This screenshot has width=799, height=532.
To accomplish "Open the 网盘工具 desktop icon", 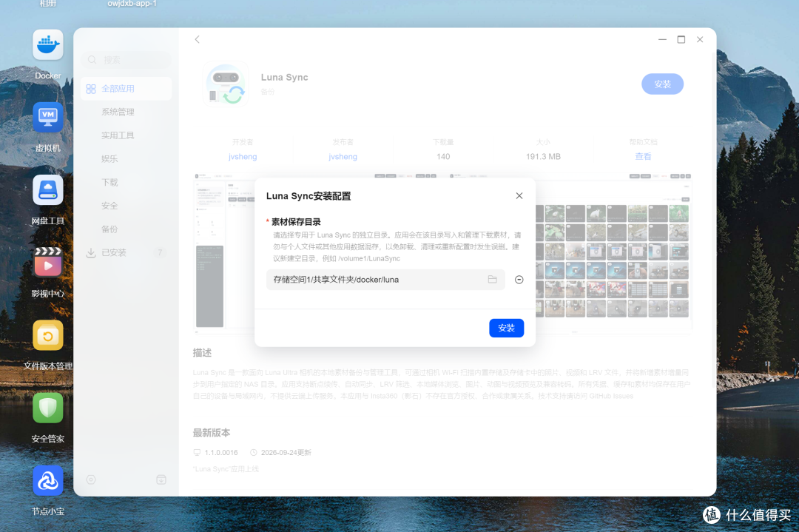I will tap(48, 190).
